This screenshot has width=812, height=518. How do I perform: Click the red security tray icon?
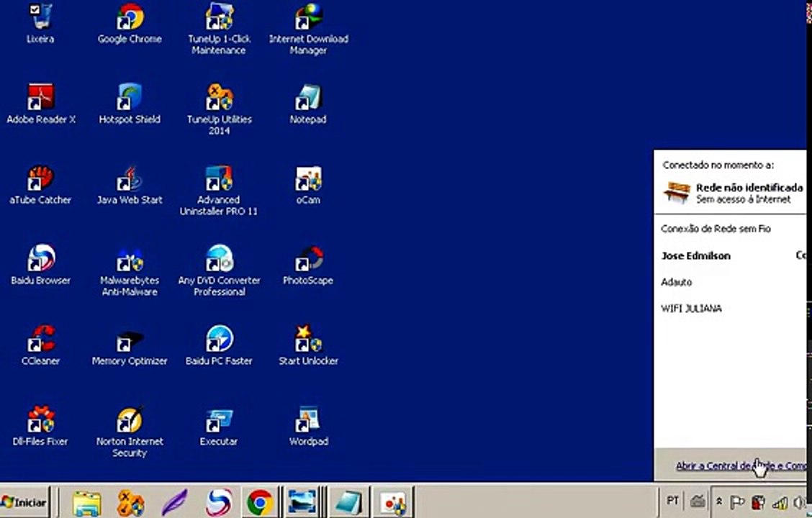758,501
